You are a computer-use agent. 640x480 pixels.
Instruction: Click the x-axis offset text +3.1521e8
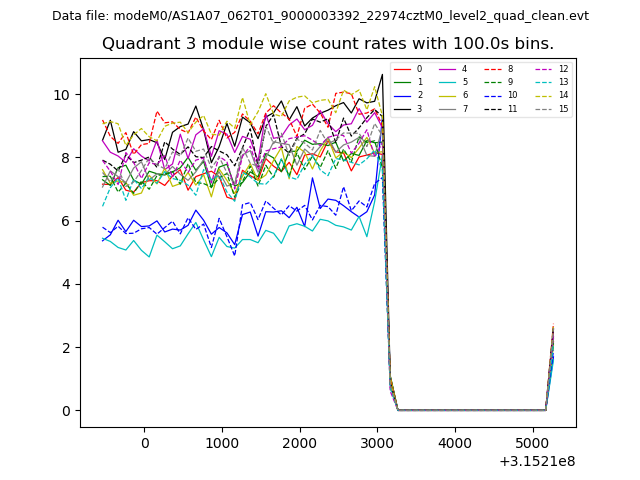[x=535, y=462]
